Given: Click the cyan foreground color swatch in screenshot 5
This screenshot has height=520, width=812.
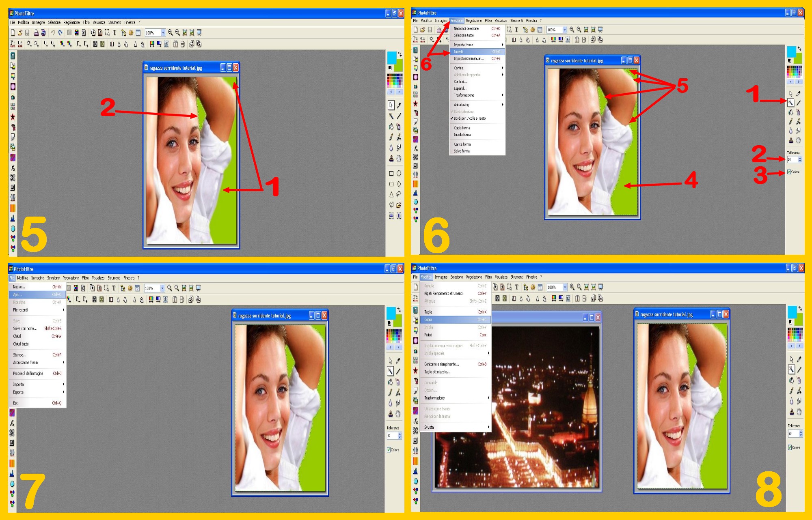Looking at the screenshot, I should click(391, 57).
